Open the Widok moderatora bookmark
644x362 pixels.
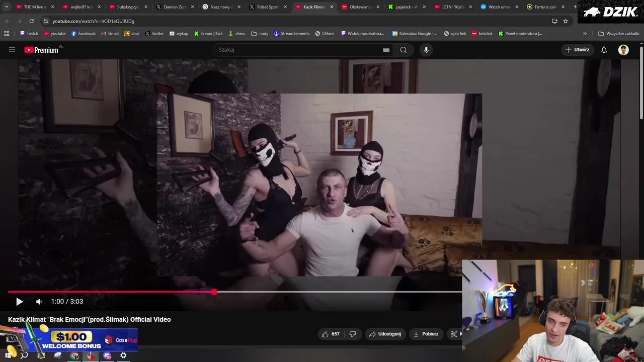coord(362,34)
